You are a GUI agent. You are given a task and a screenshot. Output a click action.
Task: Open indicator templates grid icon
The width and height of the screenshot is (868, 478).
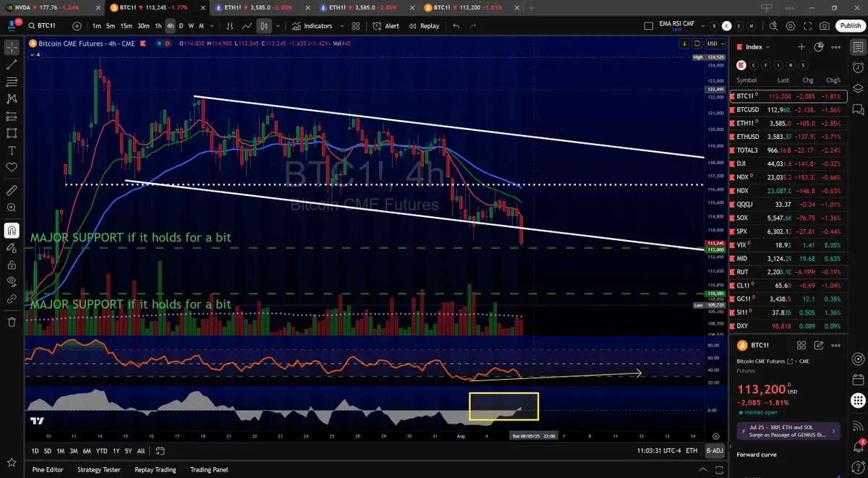356,26
